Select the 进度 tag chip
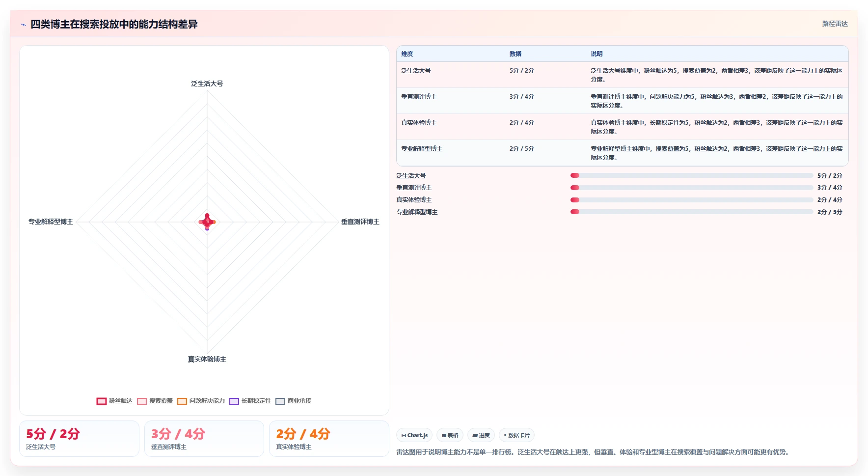Image resolution: width=868 pixels, height=476 pixels. point(481,435)
